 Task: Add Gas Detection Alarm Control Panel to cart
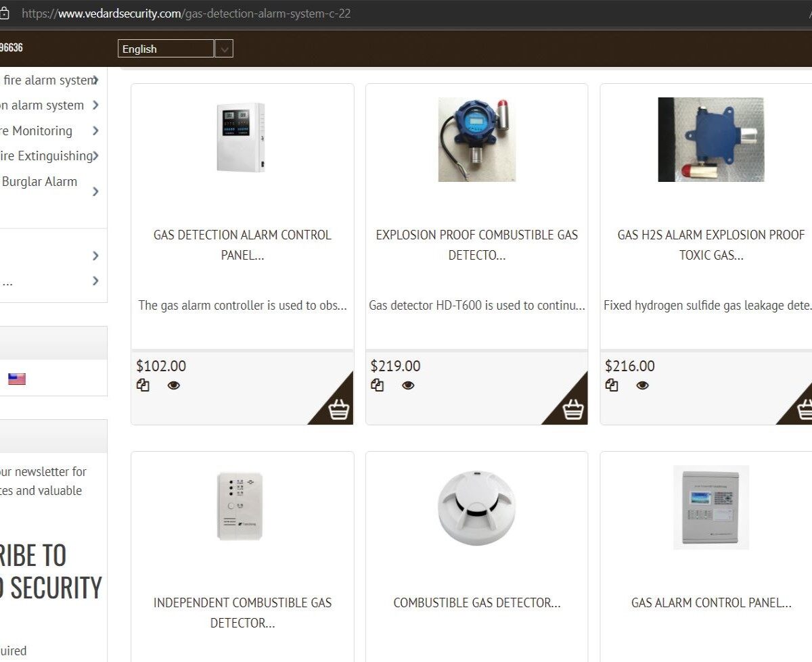[338, 409]
